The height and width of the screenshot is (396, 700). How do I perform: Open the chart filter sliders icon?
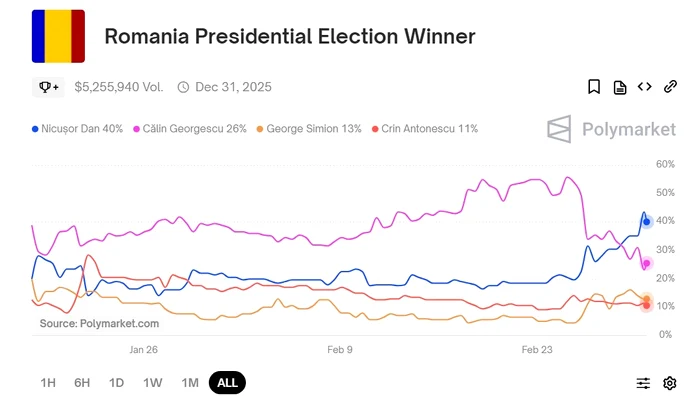643,383
